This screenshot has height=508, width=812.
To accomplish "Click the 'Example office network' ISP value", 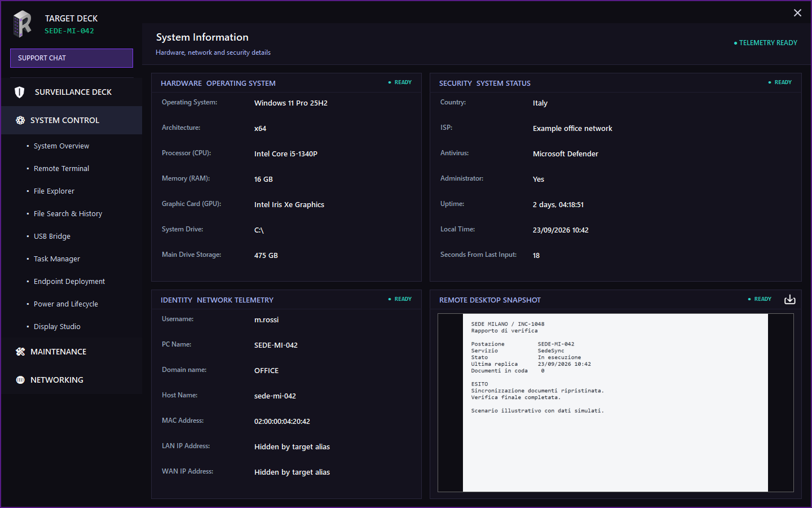I will click(572, 128).
